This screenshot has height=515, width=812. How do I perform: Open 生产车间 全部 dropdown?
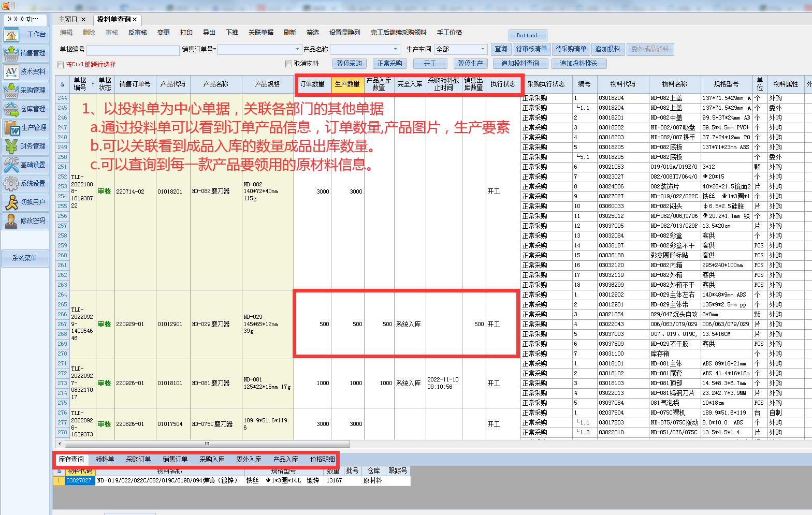483,49
